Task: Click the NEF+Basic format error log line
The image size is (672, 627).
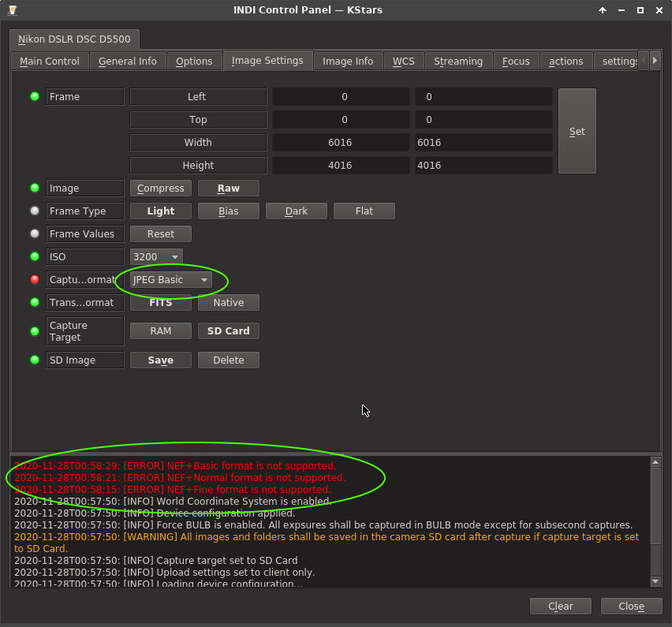Action: pyautogui.click(x=175, y=466)
